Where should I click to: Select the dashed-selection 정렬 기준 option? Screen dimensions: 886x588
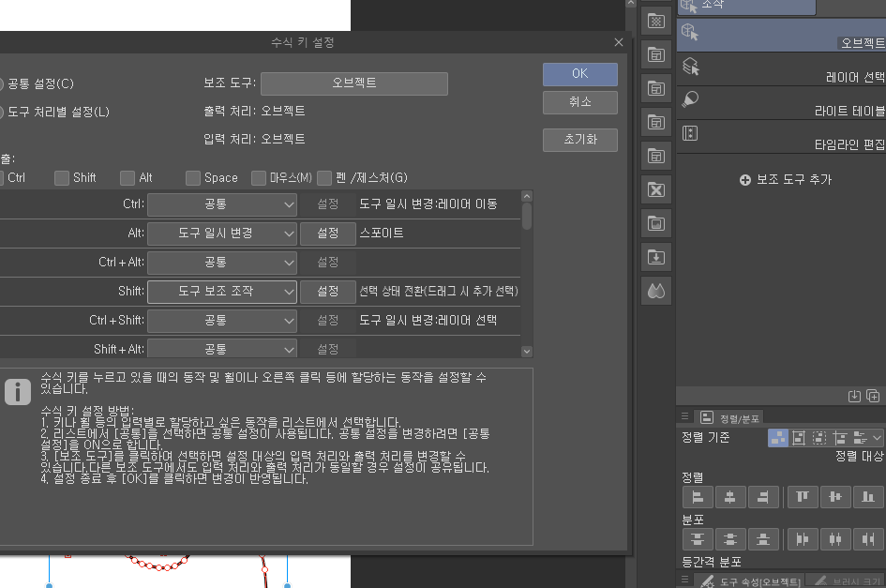tap(819, 438)
